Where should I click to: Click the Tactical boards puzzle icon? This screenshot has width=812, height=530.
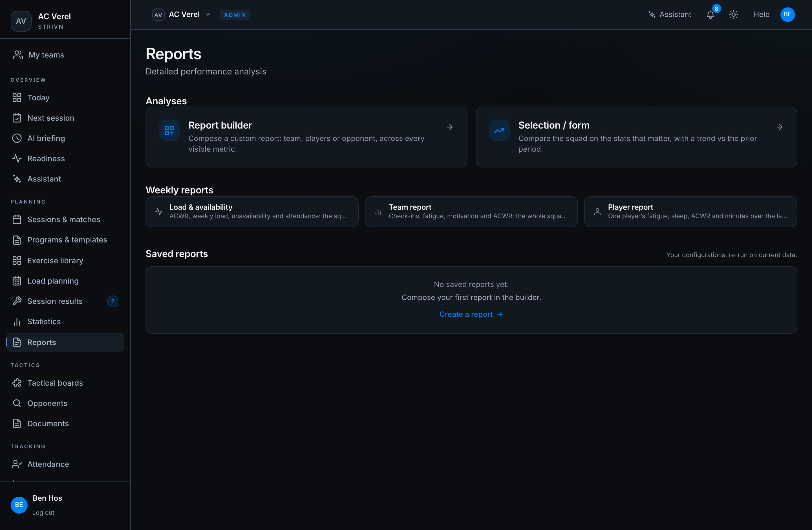tap(17, 383)
